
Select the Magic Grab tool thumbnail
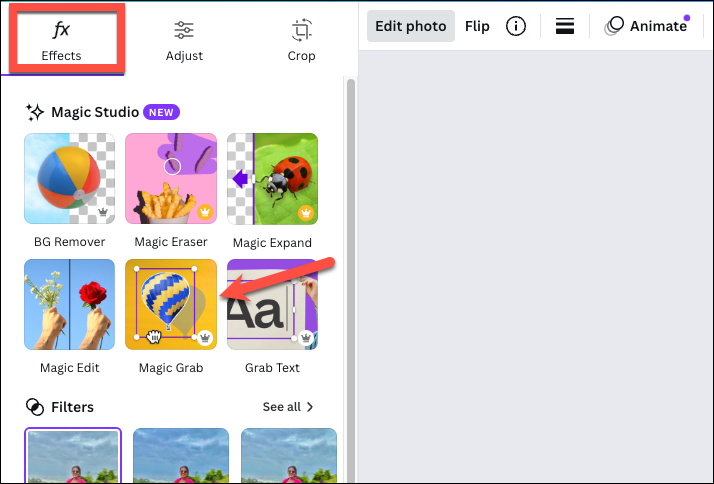pos(171,304)
